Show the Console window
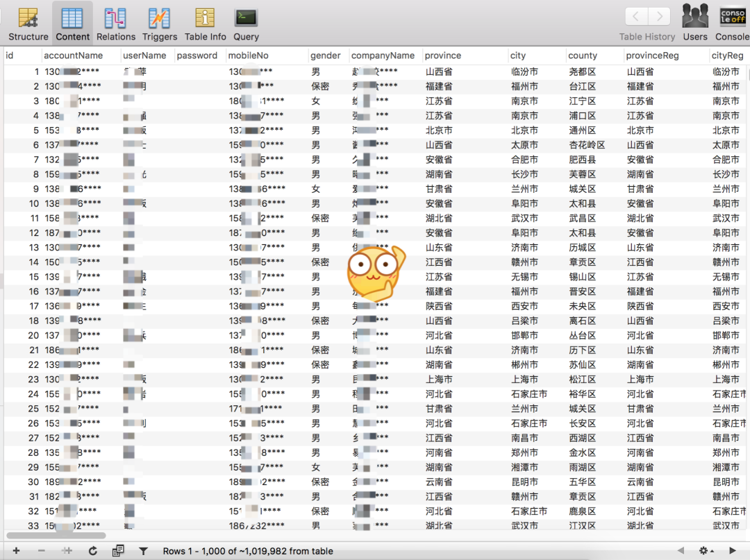The width and height of the screenshot is (750, 560). coord(733,24)
